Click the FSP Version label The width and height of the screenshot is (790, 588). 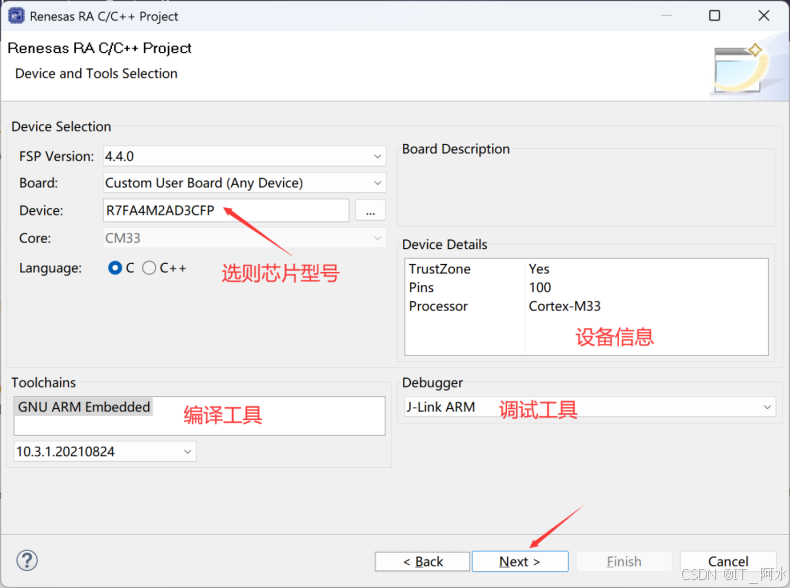[56, 156]
